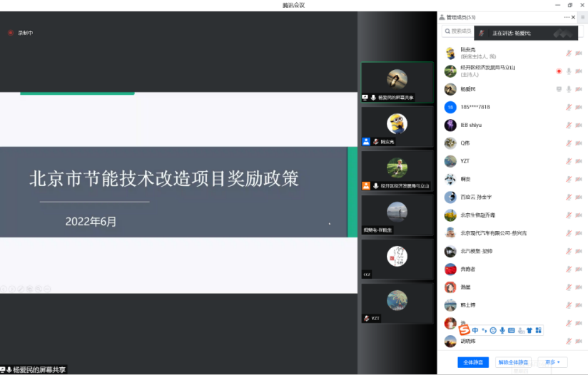Viewport: 588px width, 375px height.
Task: Click the CCZ video tile
Action: [x=397, y=260]
